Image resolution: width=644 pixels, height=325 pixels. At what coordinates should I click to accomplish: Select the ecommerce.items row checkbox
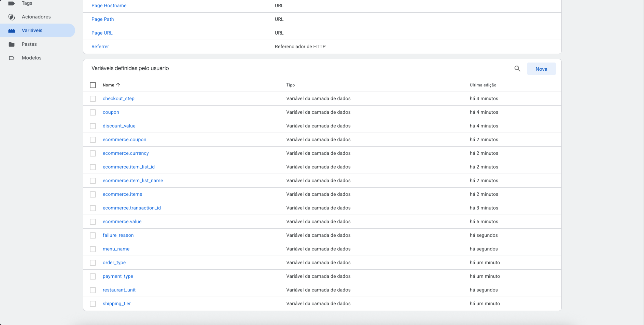pyautogui.click(x=93, y=194)
